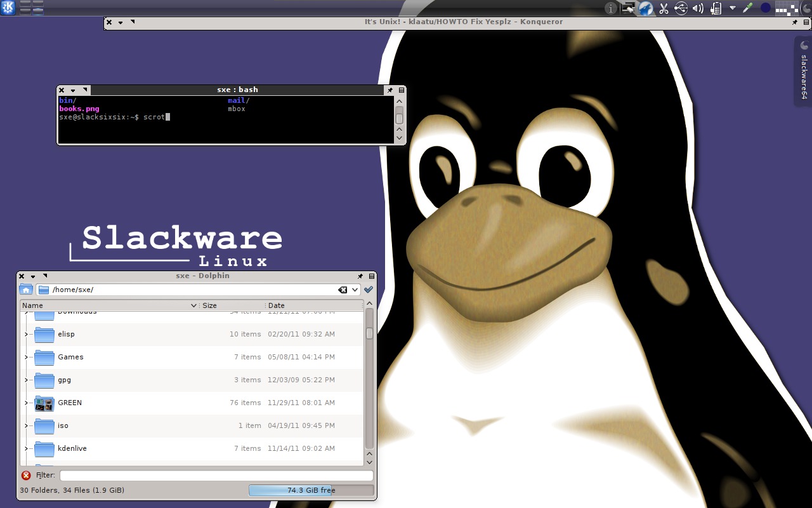The width and height of the screenshot is (812, 508).
Task: Click Dolphin status '30 Folders, 34 Files'
Action: [72, 490]
